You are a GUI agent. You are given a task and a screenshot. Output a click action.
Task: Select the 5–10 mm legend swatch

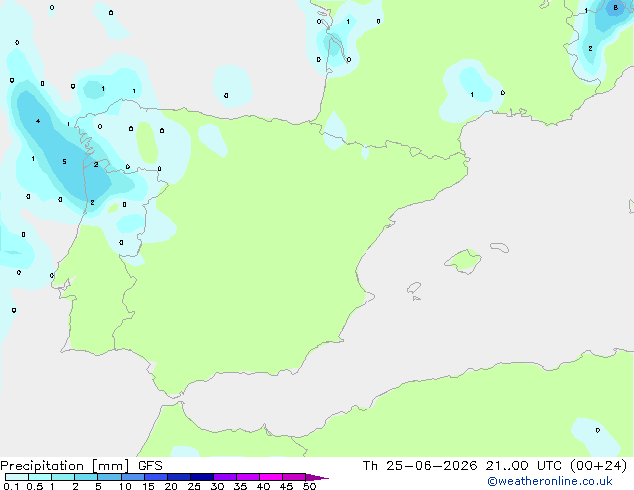click(109, 477)
